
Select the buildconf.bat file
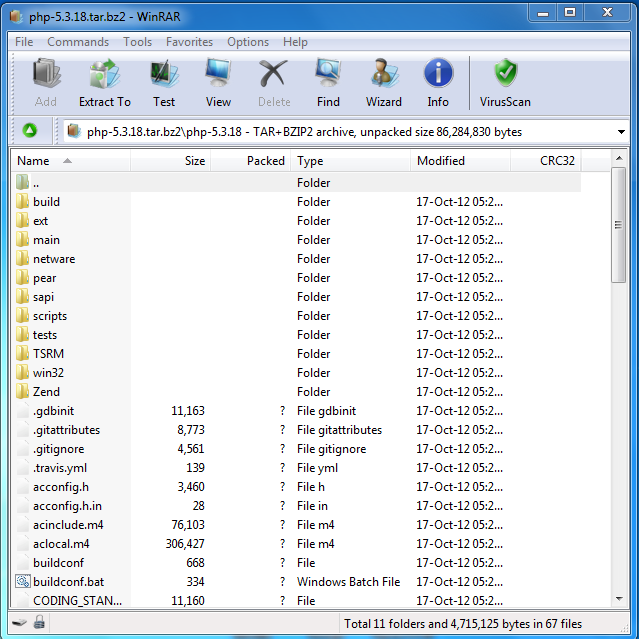tap(298, 582)
